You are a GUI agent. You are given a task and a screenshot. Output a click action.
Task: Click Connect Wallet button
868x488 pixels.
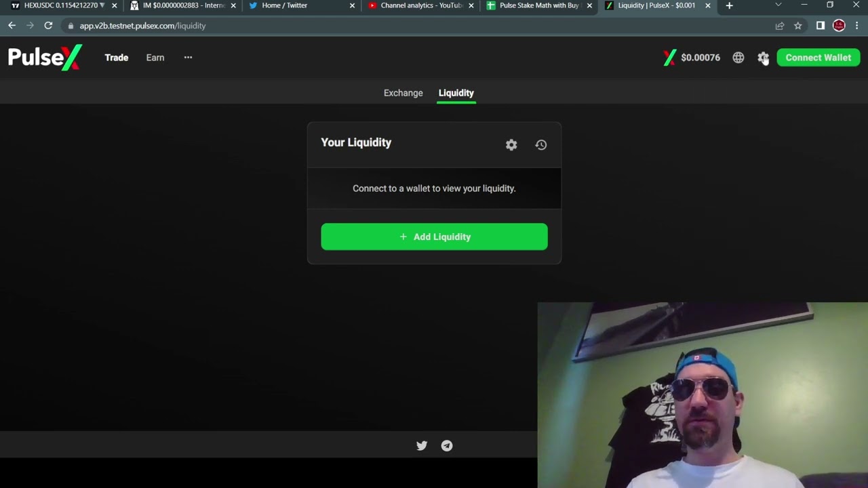click(x=818, y=58)
